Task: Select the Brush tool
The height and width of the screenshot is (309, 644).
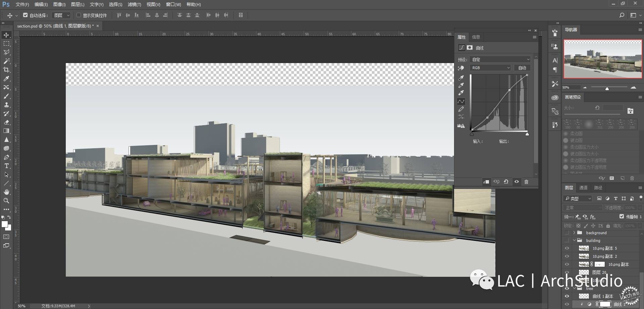Action: pyautogui.click(x=6, y=96)
